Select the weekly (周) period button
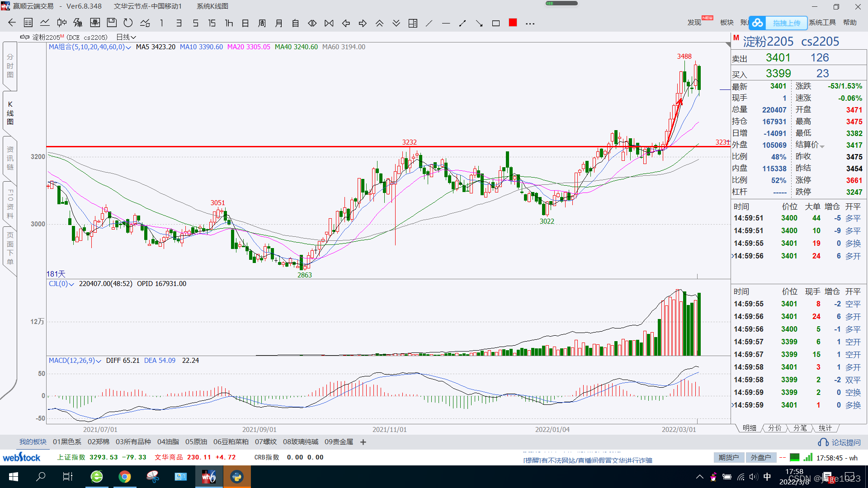868x488 pixels. pos(262,23)
